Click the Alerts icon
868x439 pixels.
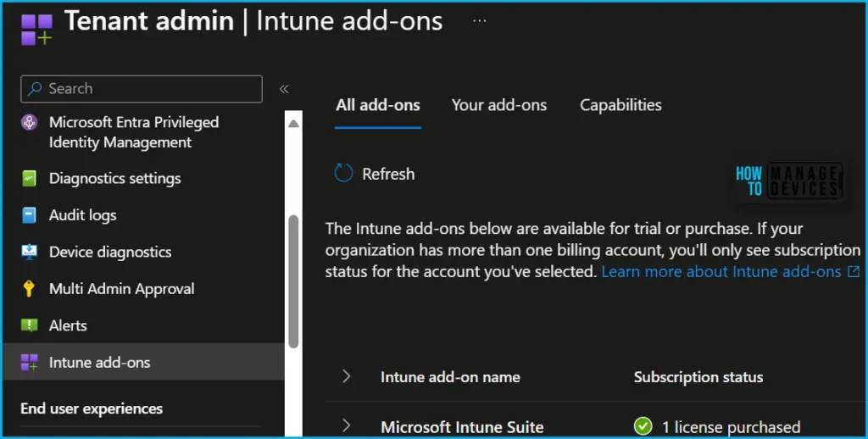tap(29, 325)
